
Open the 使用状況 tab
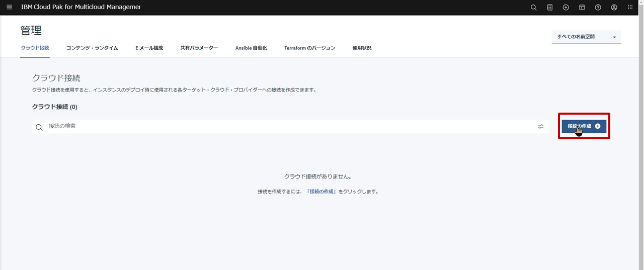[362, 48]
